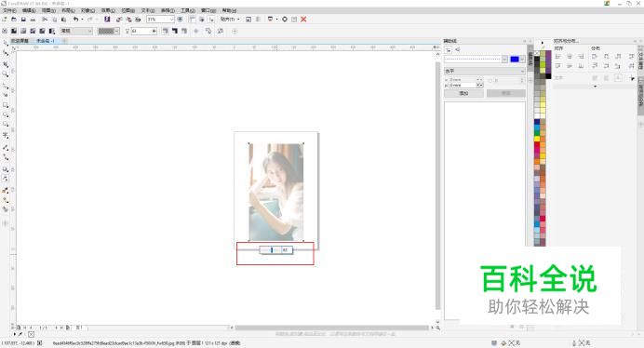
Task: Open the Undo history dropdown arrow
Action: 82,20
